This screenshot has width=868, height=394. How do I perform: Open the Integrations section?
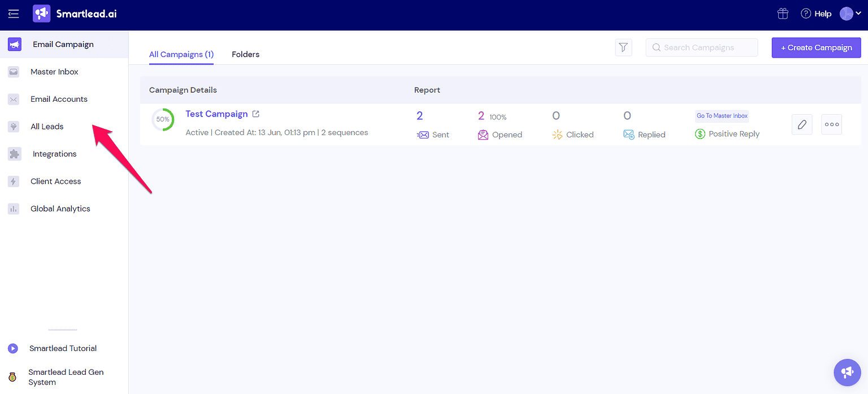tap(54, 154)
